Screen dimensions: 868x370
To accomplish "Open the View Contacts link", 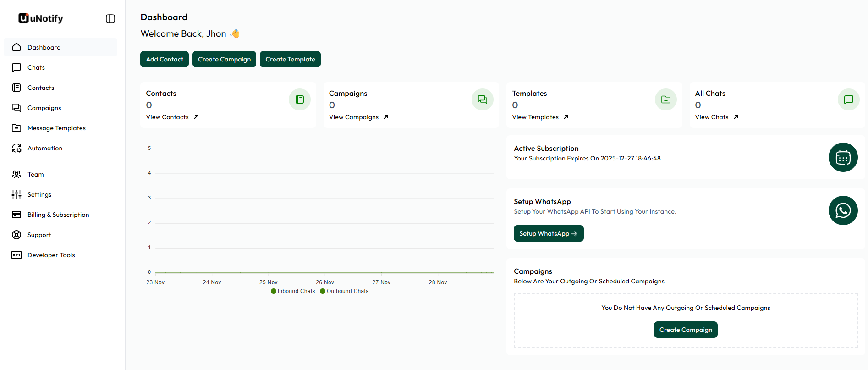I will tap(167, 117).
